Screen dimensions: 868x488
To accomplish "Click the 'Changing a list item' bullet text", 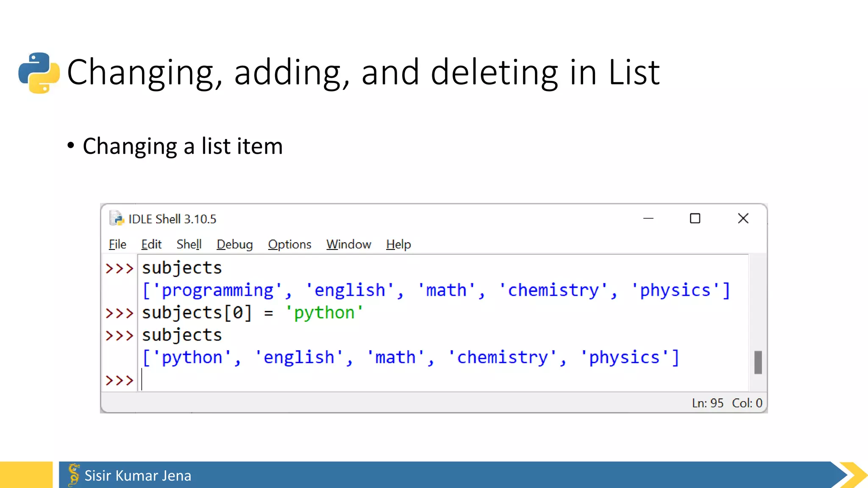I will tap(183, 146).
